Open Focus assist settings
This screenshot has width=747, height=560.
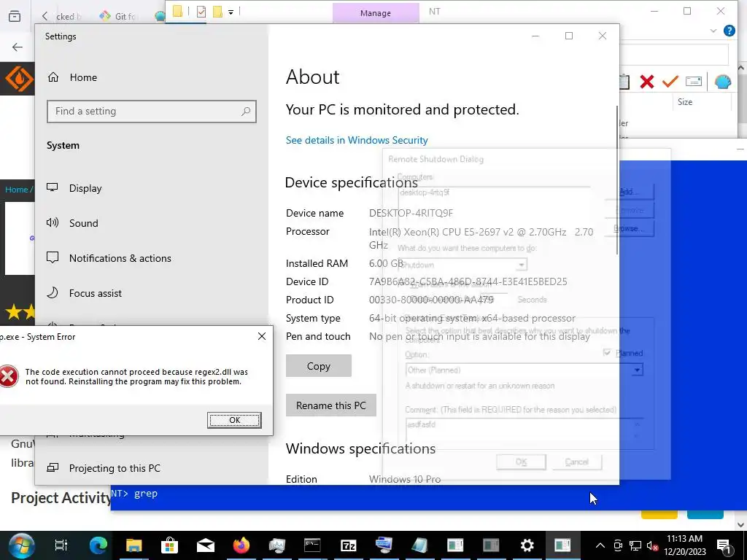(x=84, y=293)
